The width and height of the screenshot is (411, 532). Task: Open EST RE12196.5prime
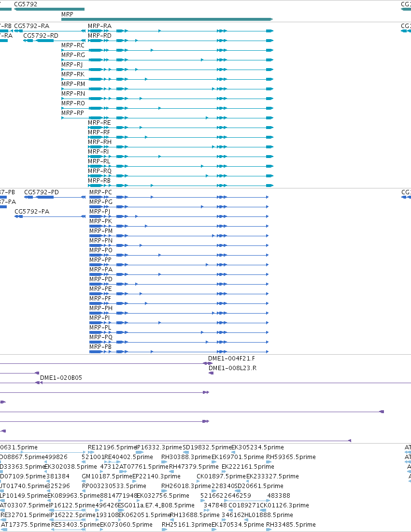tap(112, 447)
